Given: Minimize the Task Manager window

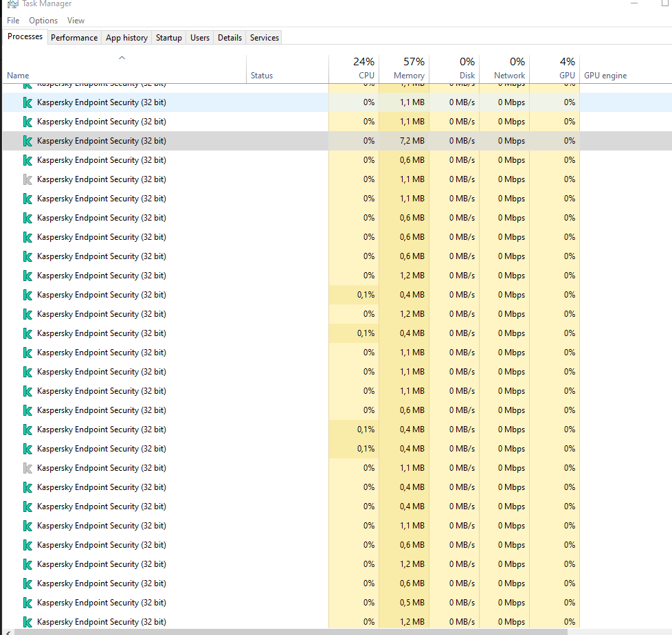Looking at the screenshot, I should click(634, 3).
